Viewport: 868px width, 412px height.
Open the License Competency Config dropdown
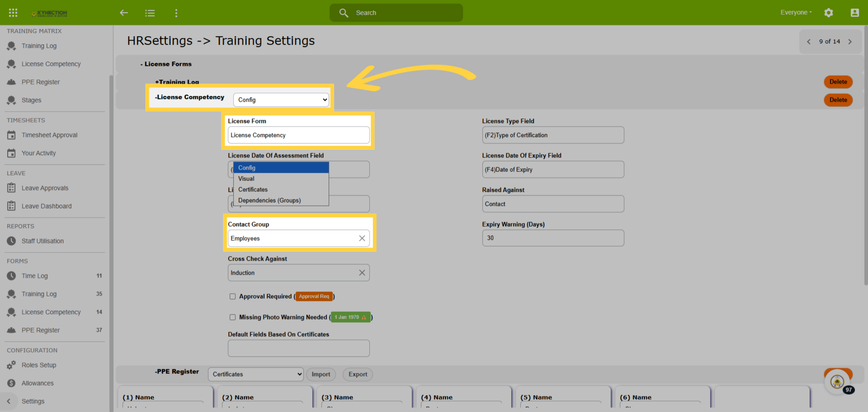coord(281,100)
